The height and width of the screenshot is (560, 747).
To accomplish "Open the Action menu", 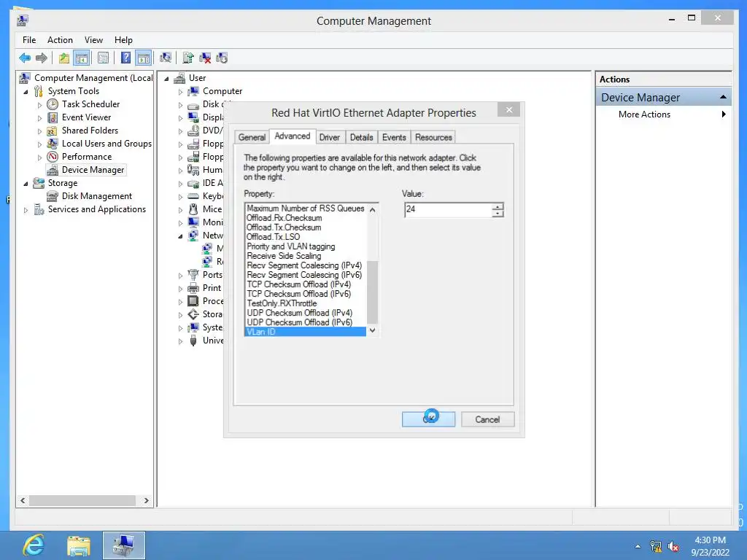I will click(x=60, y=40).
